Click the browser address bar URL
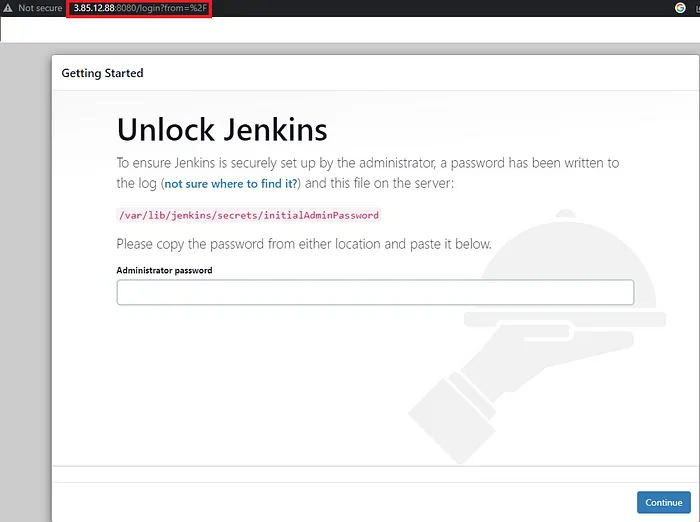 tap(140, 8)
